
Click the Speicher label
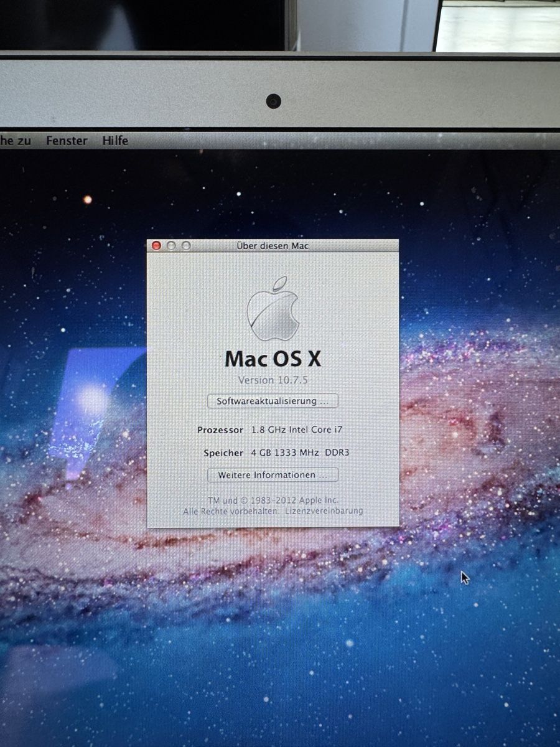(x=223, y=453)
